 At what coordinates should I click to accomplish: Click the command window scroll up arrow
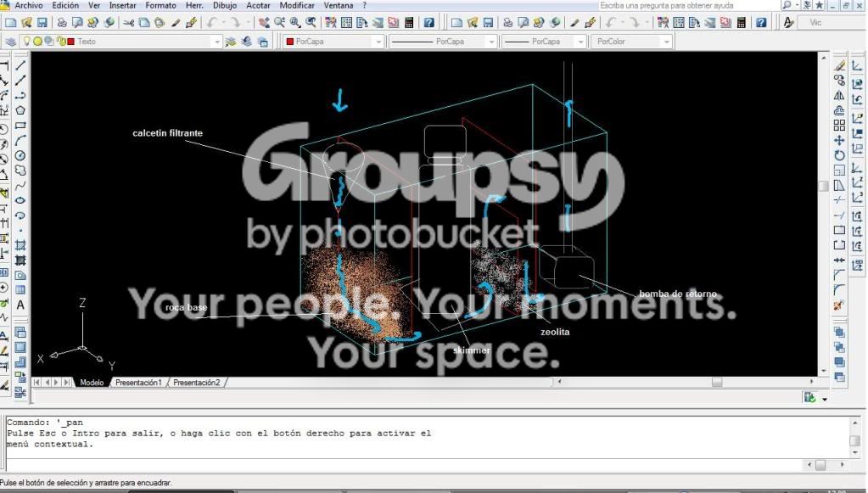[855, 423]
